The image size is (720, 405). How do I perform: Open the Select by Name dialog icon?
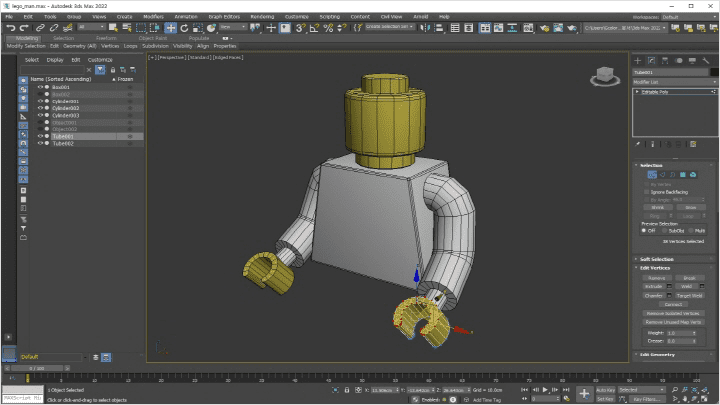tap(127, 28)
